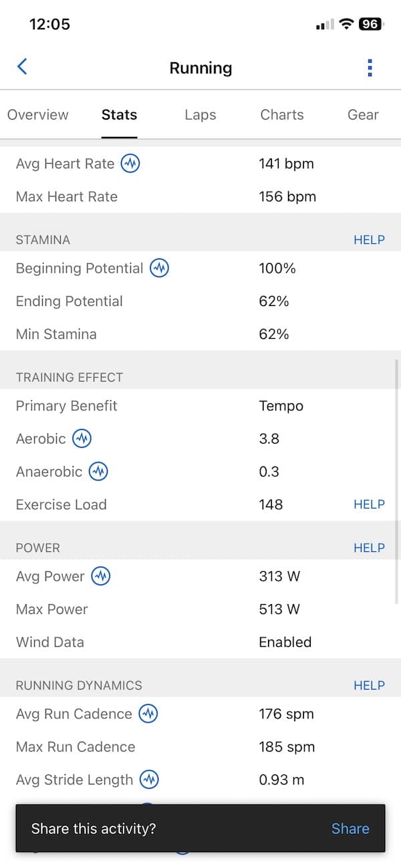
Task: Tap chart icon beside Avg Run Cadence
Action: point(148,714)
